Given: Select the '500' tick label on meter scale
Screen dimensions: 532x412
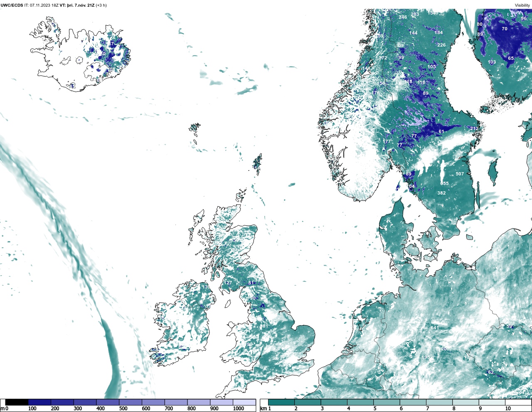Looking at the screenshot, I should (x=123, y=409).
